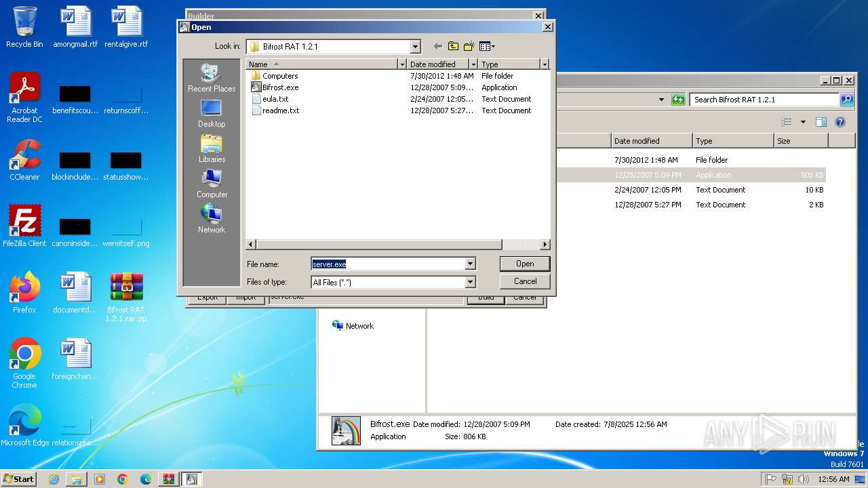Select the amongmail.rtf desktop file
Image resolution: width=868 pixels, height=488 pixels.
tap(75, 27)
